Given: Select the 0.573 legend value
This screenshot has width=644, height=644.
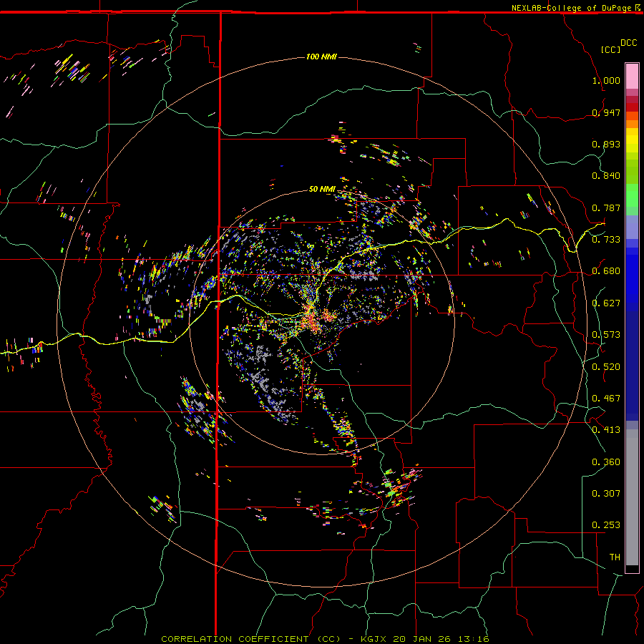Looking at the screenshot, I should tap(606, 335).
